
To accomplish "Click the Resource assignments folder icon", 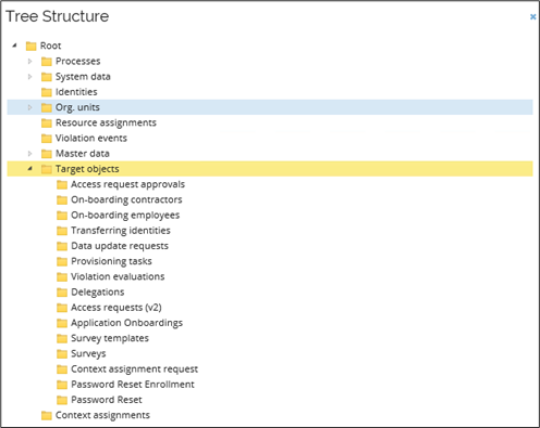I will 46,123.
